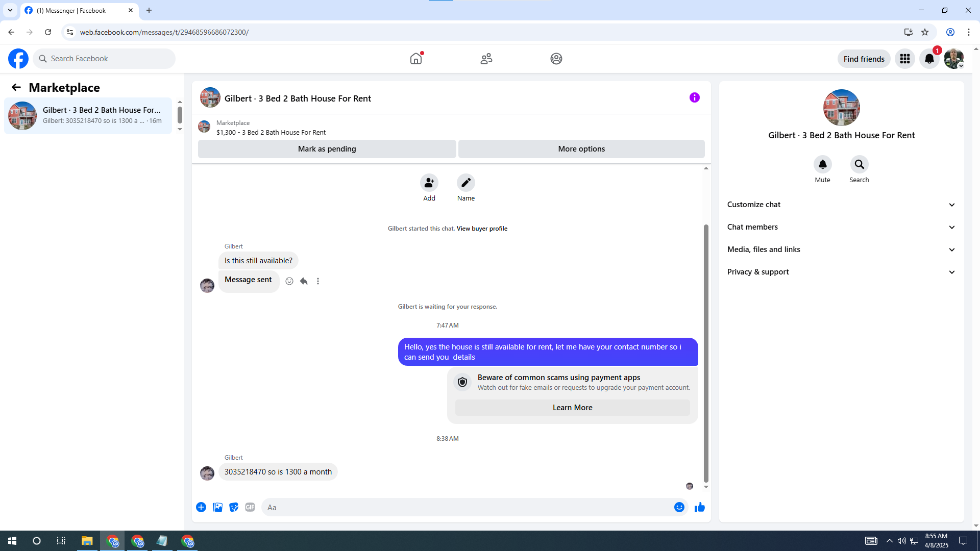Click Mark as pending button
980x551 pixels.
(327, 149)
